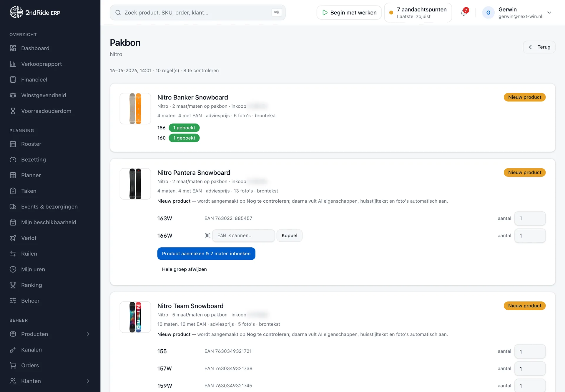Click the Ranking trophy icon

point(13,285)
